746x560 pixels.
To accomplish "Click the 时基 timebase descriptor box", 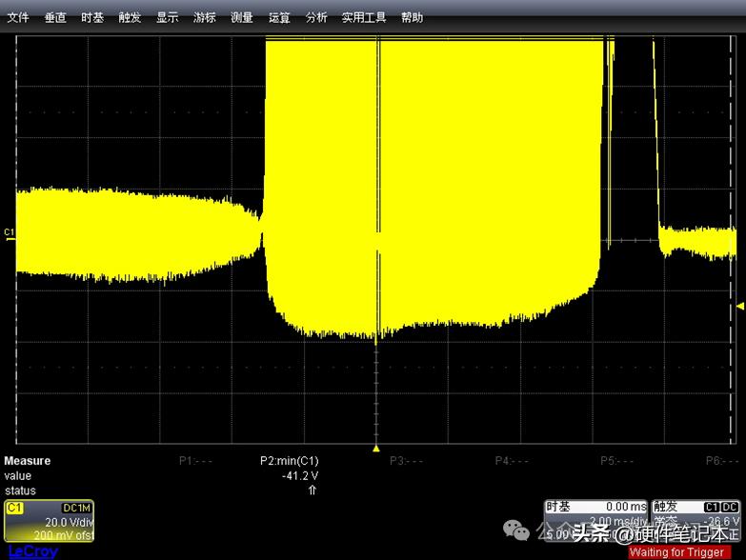I will click(595, 520).
